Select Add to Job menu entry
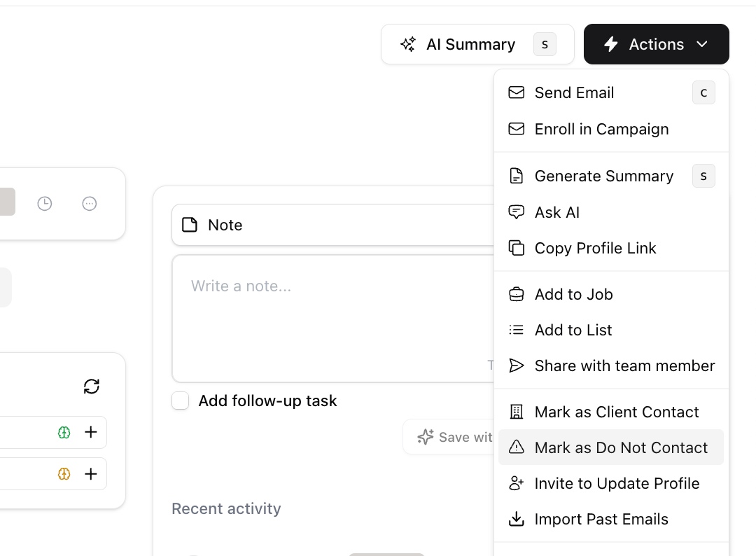 click(611, 294)
